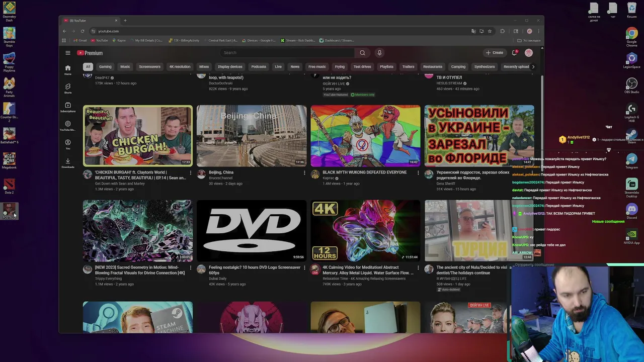Open YouTube notifications bell
The width and height of the screenshot is (644, 362).
click(x=514, y=53)
